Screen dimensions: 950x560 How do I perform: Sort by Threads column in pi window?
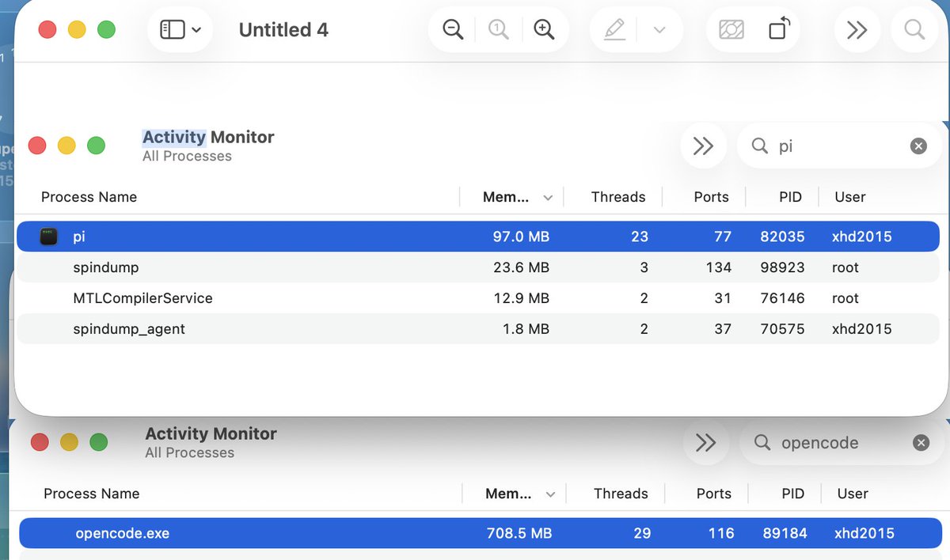[618, 197]
